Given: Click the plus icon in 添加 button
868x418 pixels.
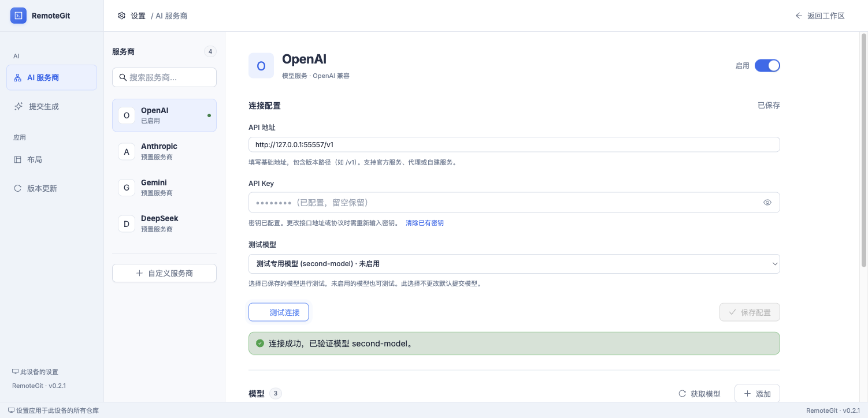Looking at the screenshot, I should point(748,394).
